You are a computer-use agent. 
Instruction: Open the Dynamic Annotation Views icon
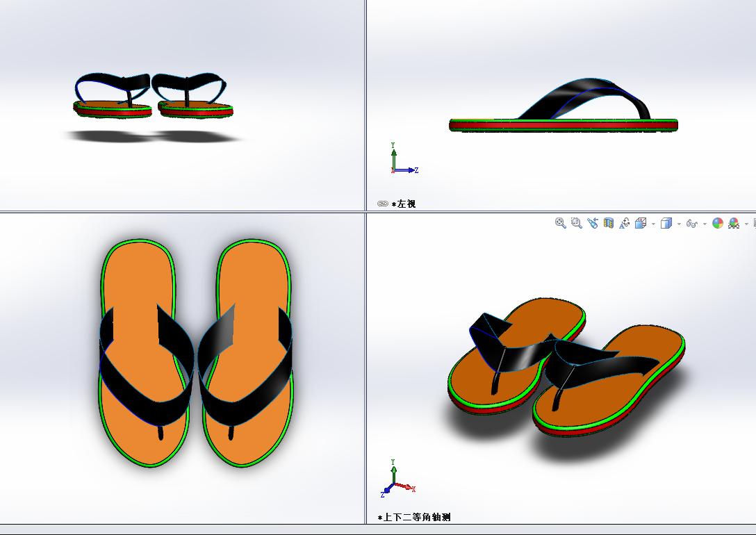click(x=625, y=223)
